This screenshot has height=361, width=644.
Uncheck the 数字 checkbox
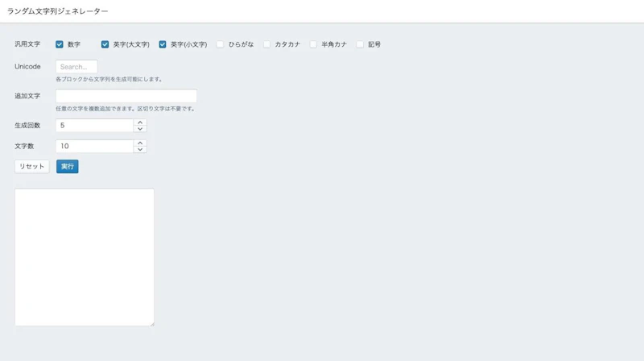click(60, 44)
